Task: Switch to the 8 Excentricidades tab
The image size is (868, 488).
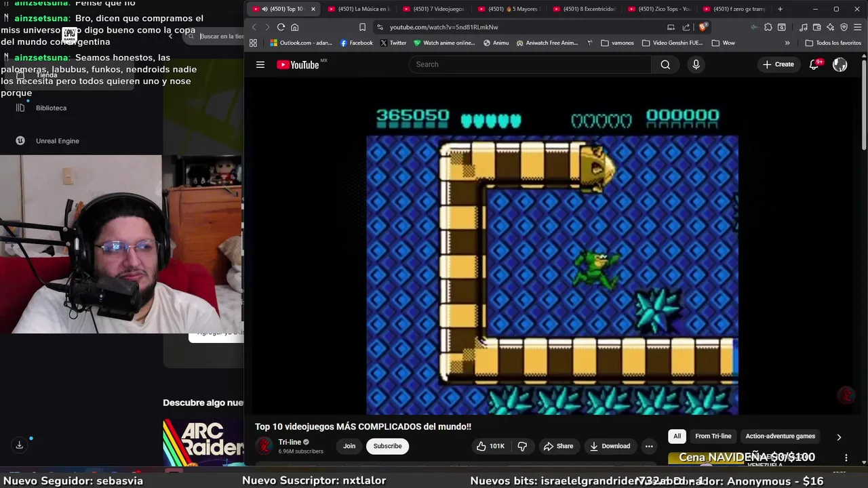Action: 585,9
